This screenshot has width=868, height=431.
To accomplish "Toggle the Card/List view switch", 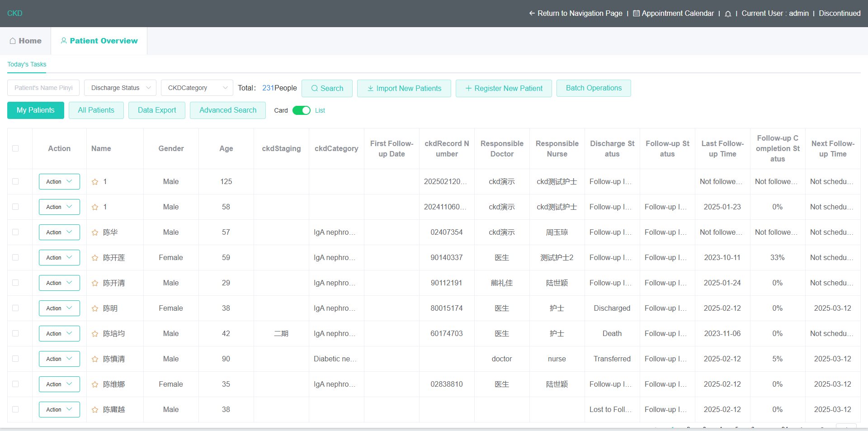I will [x=302, y=110].
